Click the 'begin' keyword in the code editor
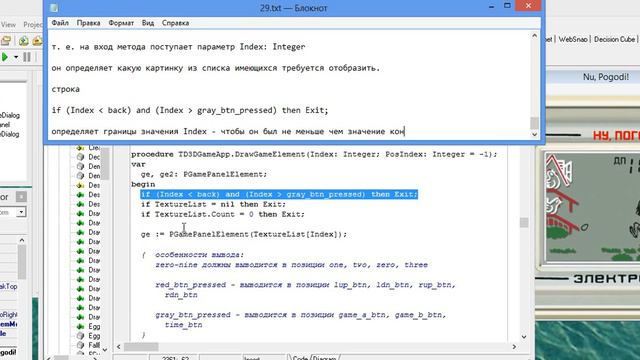 point(143,184)
